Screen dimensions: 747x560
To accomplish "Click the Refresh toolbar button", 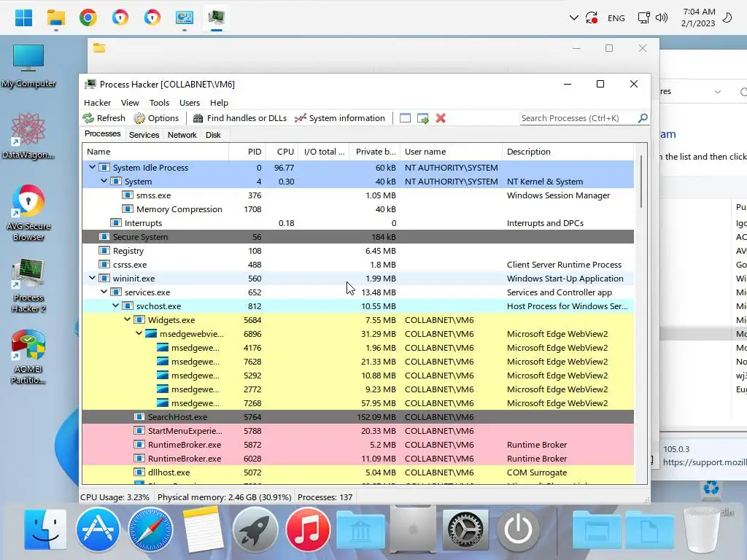I will click(x=104, y=118).
